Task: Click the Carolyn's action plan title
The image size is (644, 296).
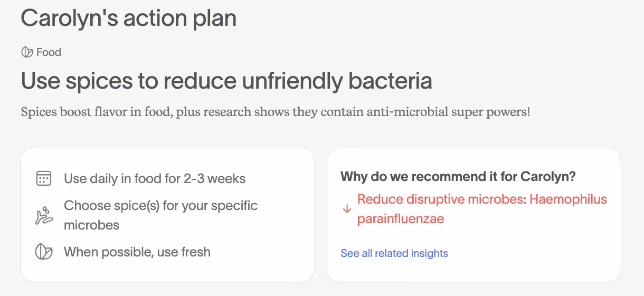Action: point(128,18)
